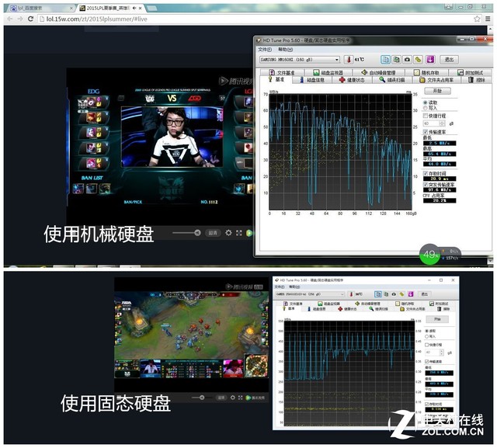Screen dimensions: 497x448
Task: Click thermometer icon in bottom HD Tune toolbar
Action: 351,294
